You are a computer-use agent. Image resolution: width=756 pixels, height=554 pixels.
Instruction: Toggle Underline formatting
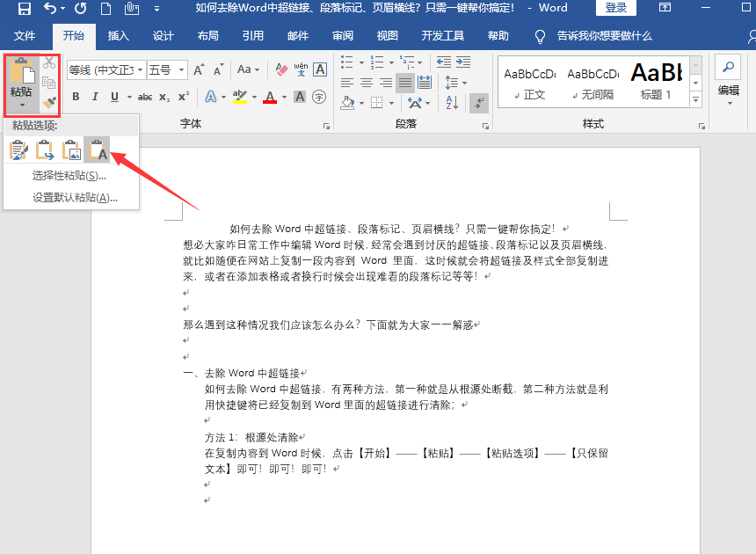(x=114, y=97)
